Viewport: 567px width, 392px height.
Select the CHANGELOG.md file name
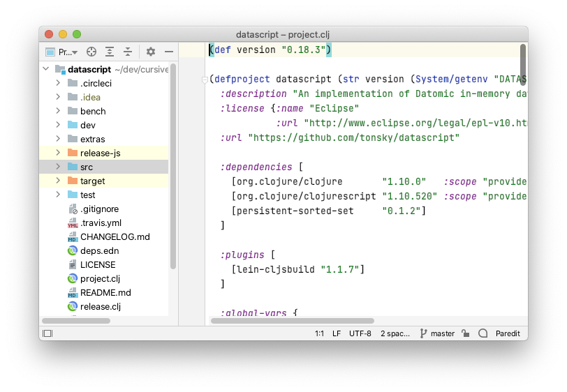tap(115, 237)
